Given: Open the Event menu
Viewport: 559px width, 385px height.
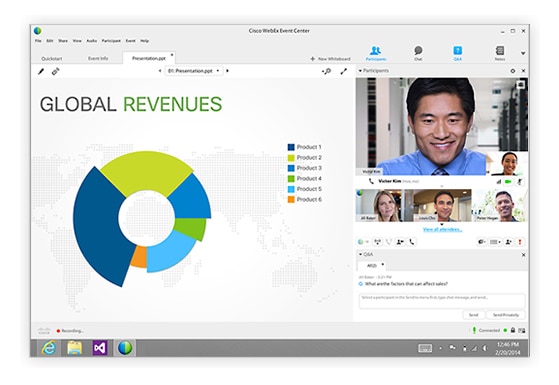Looking at the screenshot, I should click(130, 41).
